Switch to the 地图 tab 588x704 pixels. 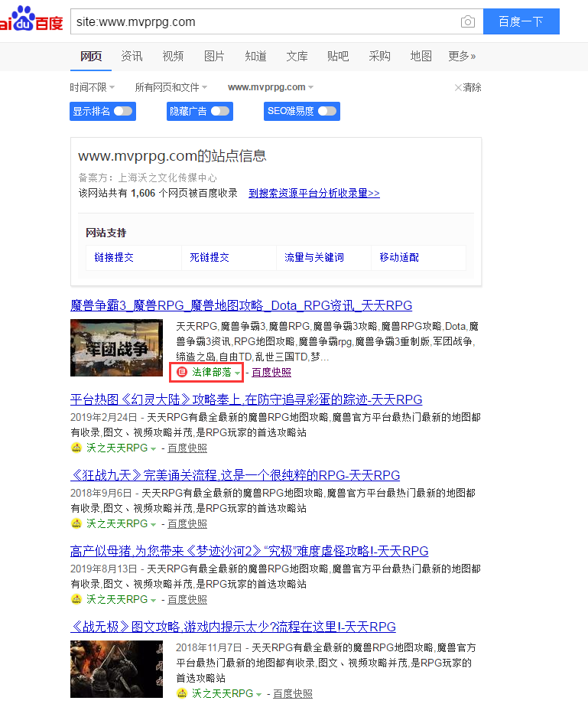421,56
